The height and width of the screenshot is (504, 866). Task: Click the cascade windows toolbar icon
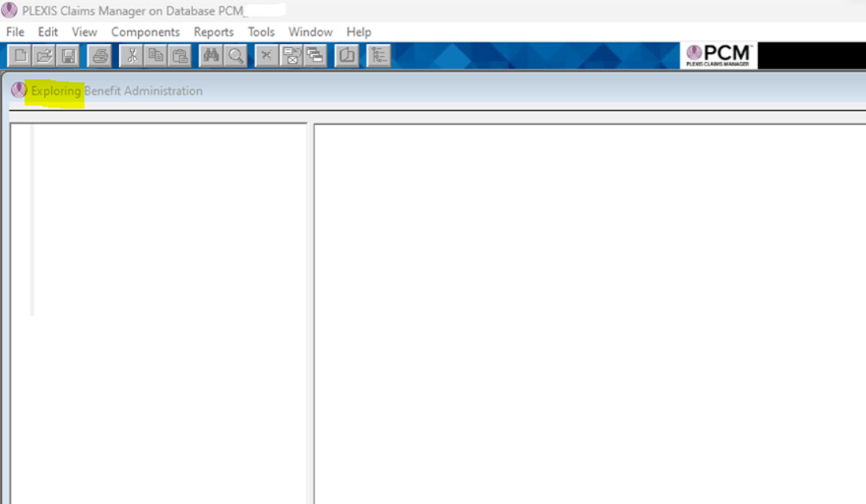[x=315, y=56]
